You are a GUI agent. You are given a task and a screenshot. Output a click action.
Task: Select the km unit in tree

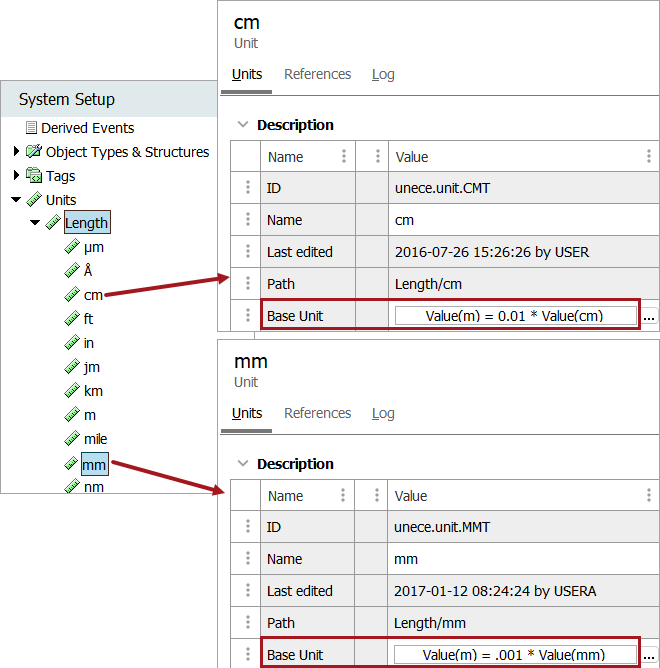coord(93,391)
